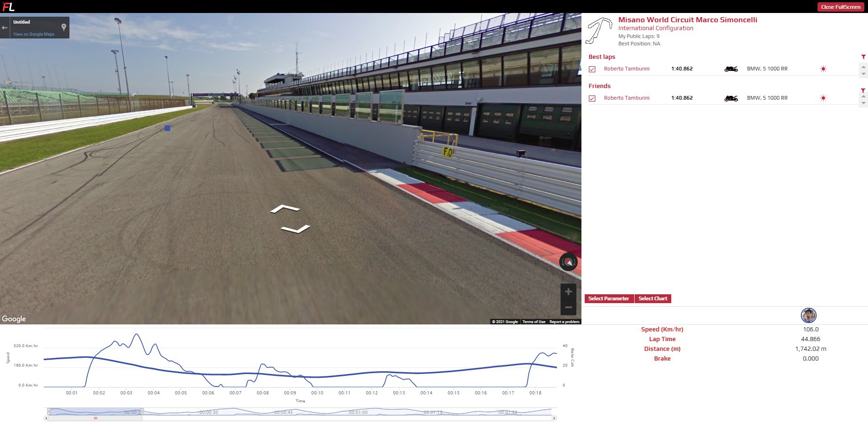Click Roberto Tamburini name under Best laps
This screenshot has height=425, width=868.
pos(626,69)
